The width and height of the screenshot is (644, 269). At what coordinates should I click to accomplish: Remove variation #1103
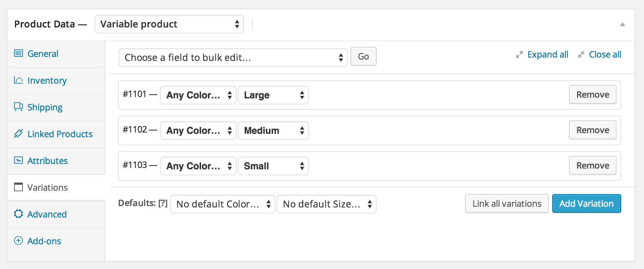592,166
